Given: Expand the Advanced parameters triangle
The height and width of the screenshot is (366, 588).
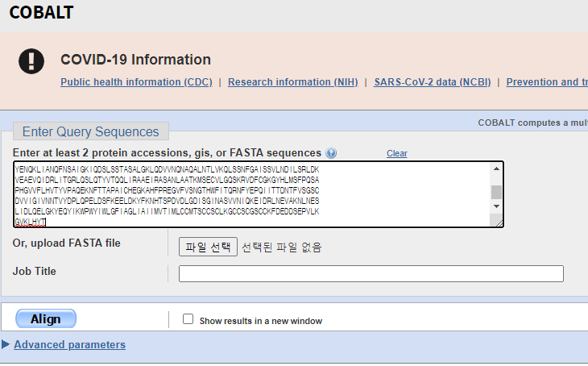Looking at the screenshot, I should [6, 344].
